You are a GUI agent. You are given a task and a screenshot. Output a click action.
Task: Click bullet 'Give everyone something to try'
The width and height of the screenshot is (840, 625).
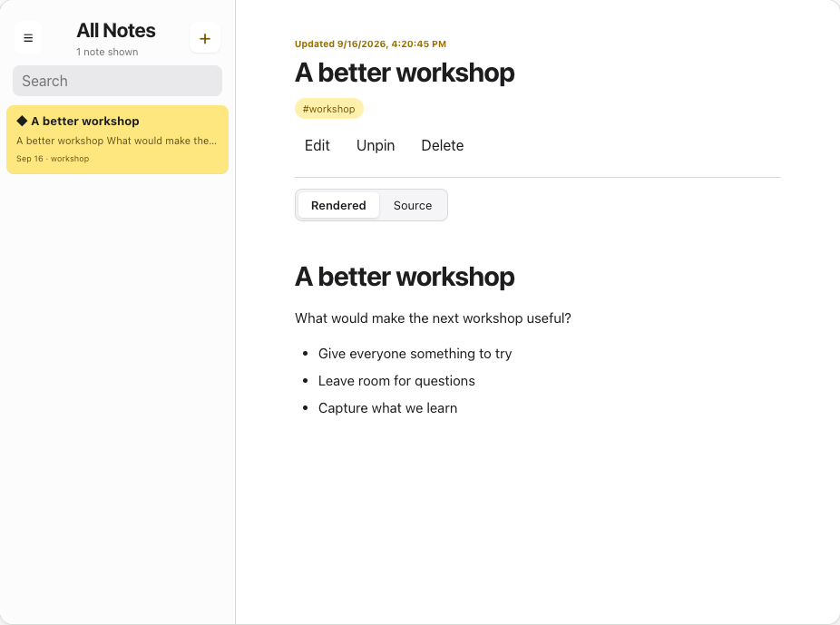pyautogui.click(x=415, y=354)
